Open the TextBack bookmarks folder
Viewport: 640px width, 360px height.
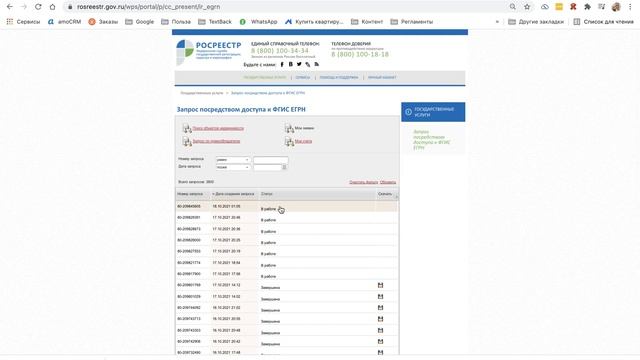215,22
